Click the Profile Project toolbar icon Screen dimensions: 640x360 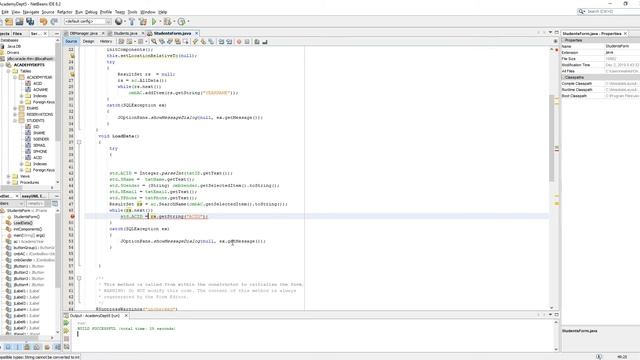point(181,21)
